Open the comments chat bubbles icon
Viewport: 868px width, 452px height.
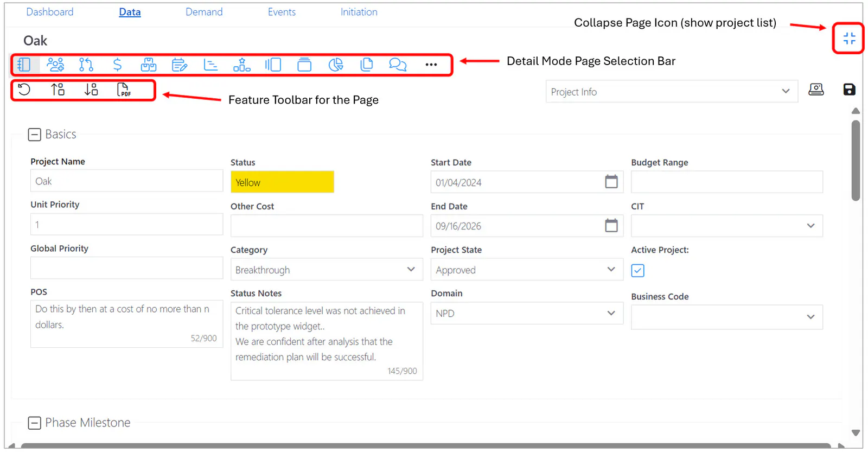click(x=398, y=65)
